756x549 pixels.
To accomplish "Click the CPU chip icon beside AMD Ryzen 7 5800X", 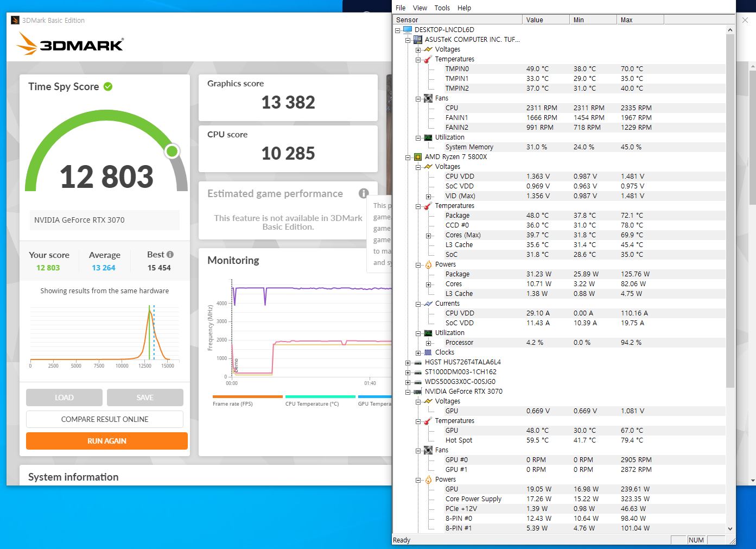I will point(418,157).
